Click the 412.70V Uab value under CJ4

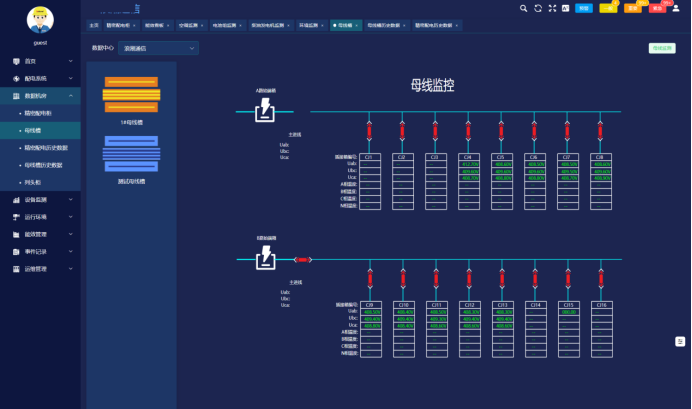click(470, 164)
